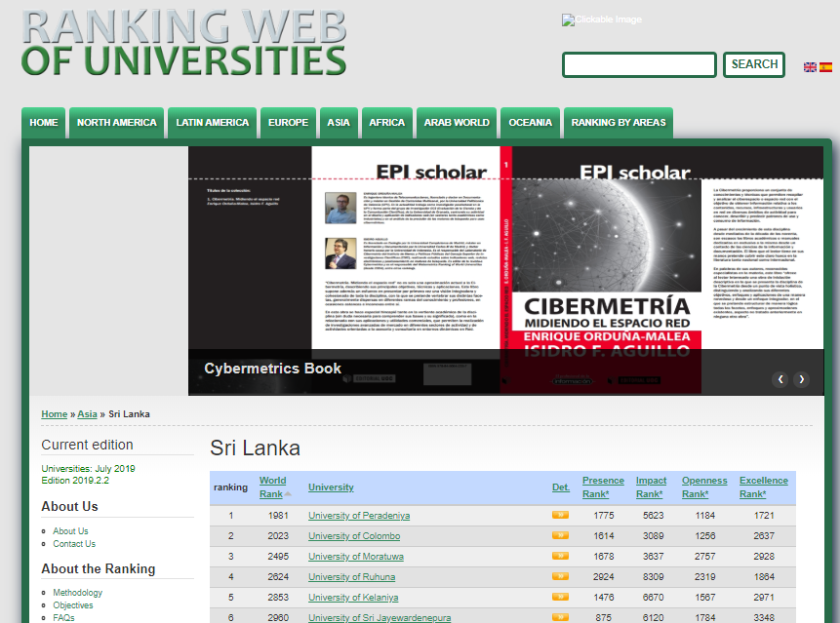The image size is (840, 623).
Task: Open the Latin America menu tab
Action: (x=212, y=123)
